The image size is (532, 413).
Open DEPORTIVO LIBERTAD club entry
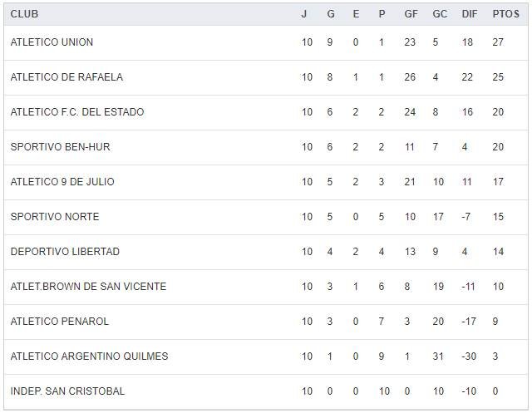coord(65,252)
